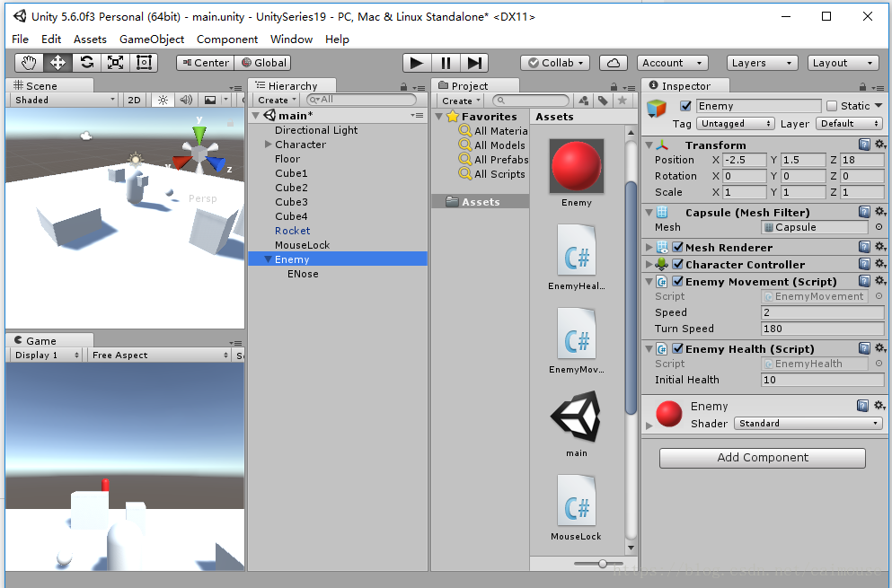The height and width of the screenshot is (588, 892).
Task: Open cloud services panel
Action: pyautogui.click(x=614, y=63)
